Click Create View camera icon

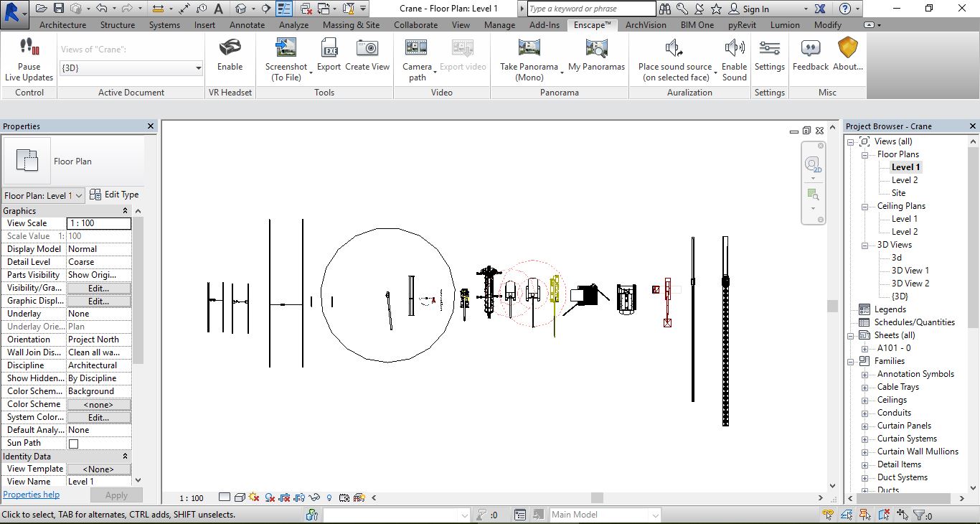click(367, 49)
